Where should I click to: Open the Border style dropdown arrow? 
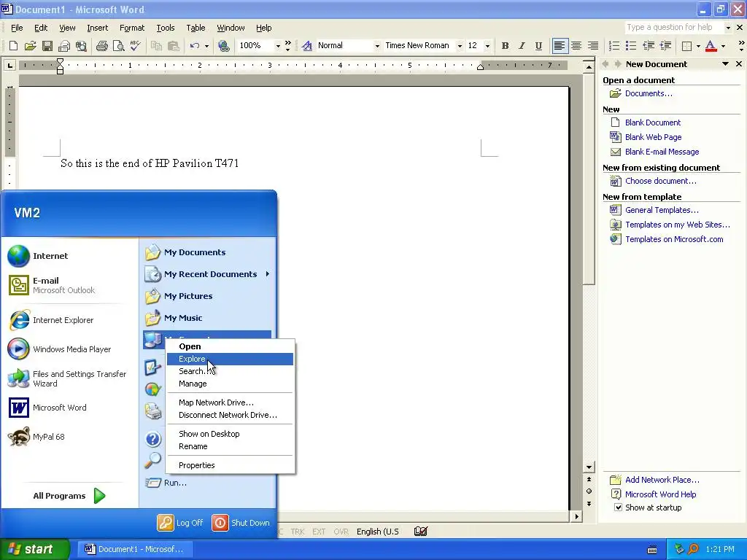pos(698,46)
